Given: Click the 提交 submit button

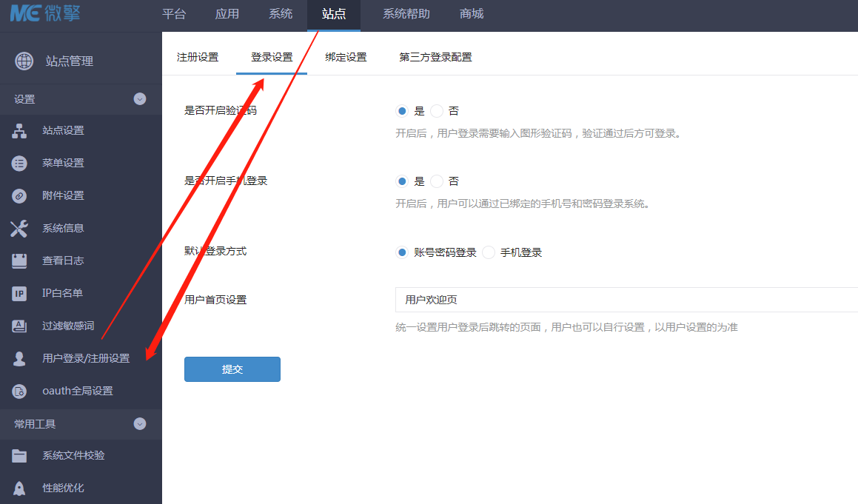Looking at the screenshot, I should coord(232,369).
